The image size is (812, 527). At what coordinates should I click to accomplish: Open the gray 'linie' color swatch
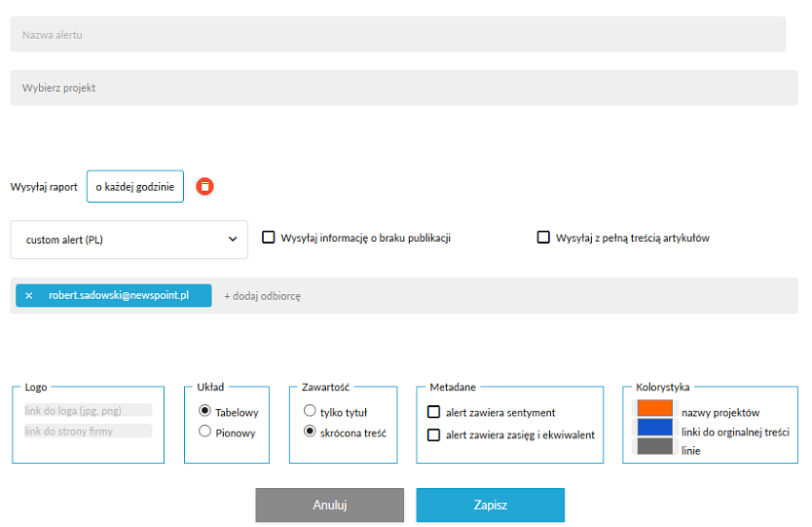click(x=654, y=447)
